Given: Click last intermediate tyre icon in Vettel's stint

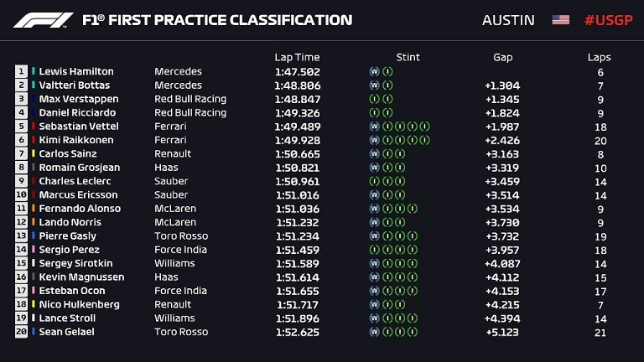Looking at the screenshot, I should 425,127.
